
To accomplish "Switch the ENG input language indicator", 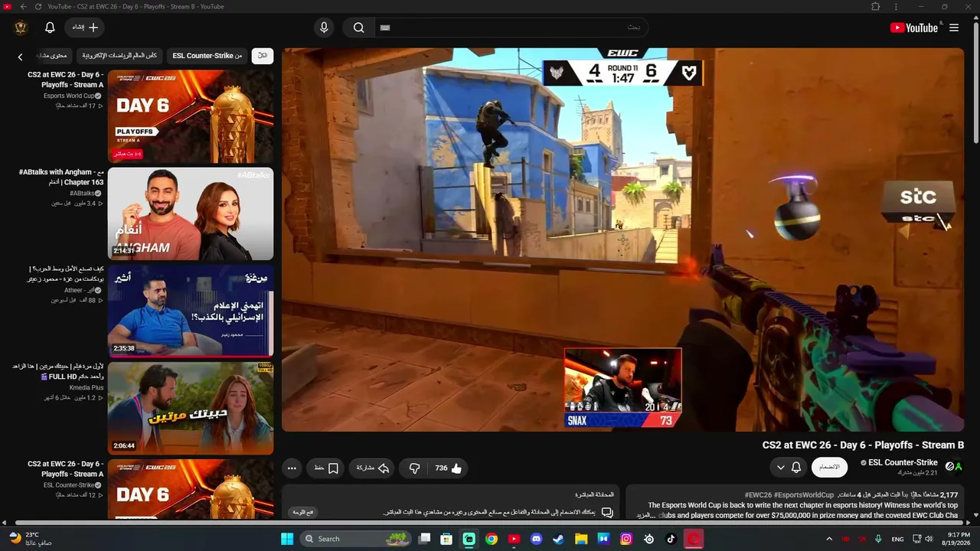I will [897, 540].
